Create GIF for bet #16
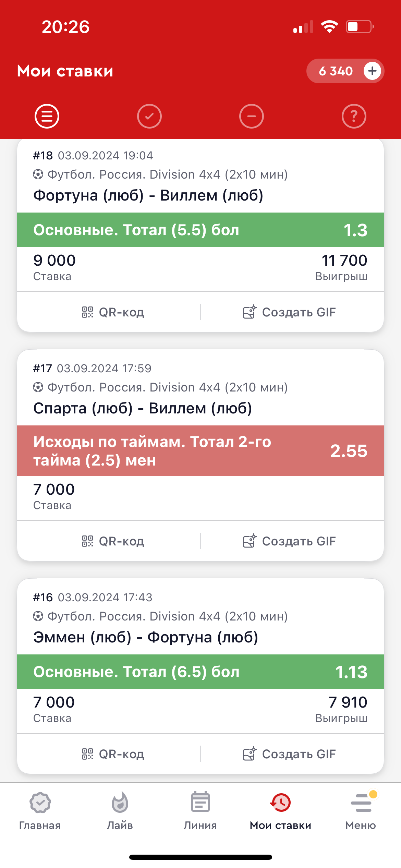The image size is (401, 868). pos(289,754)
